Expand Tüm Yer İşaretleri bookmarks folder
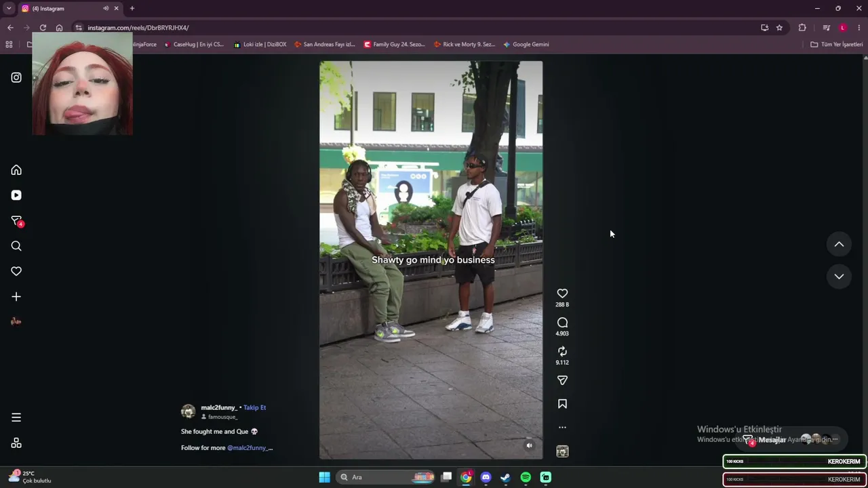The height and width of the screenshot is (488, 868). 837,45
